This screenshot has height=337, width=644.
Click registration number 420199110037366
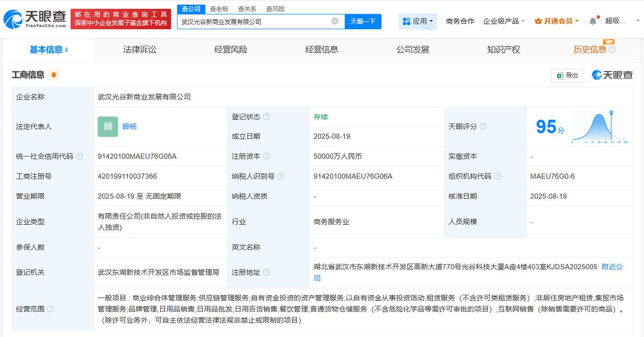(x=127, y=176)
